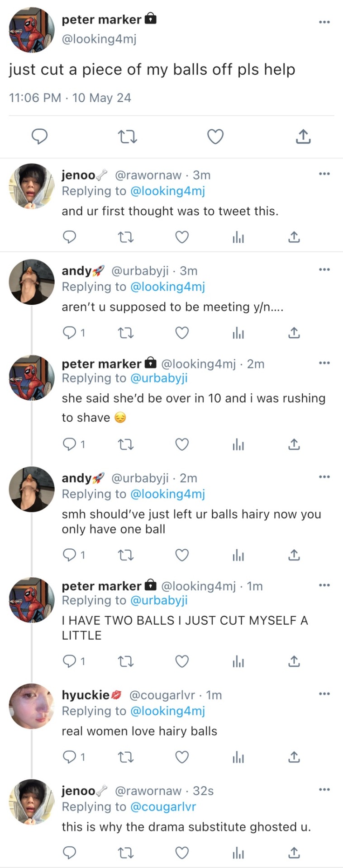The image size is (343, 868).
Task: Like andy's 'smh should've just left' reply
Action: 182,555
